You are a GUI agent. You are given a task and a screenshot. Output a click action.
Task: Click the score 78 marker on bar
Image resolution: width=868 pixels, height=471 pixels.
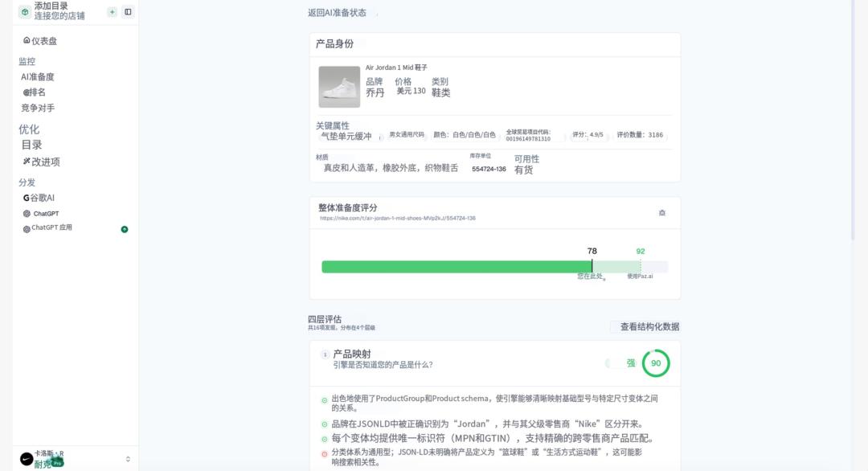(x=592, y=252)
